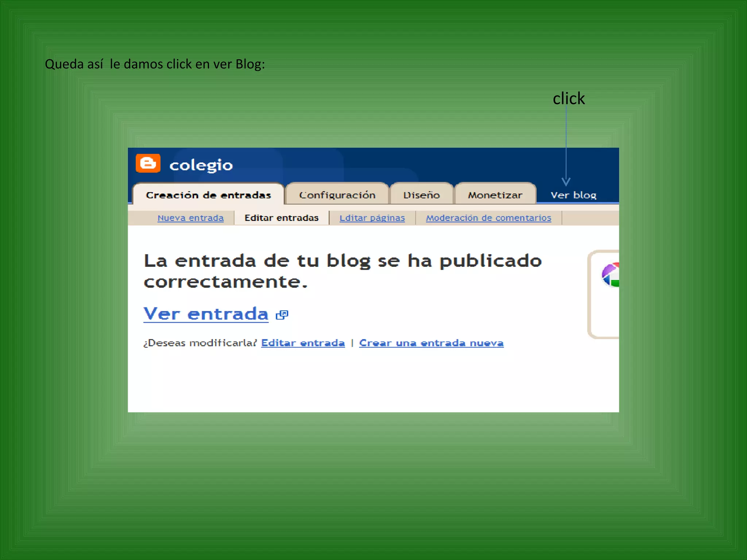Click the orange Blogger logo icon
The height and width of the screenshot is (560, 747).
pos(148,163)
